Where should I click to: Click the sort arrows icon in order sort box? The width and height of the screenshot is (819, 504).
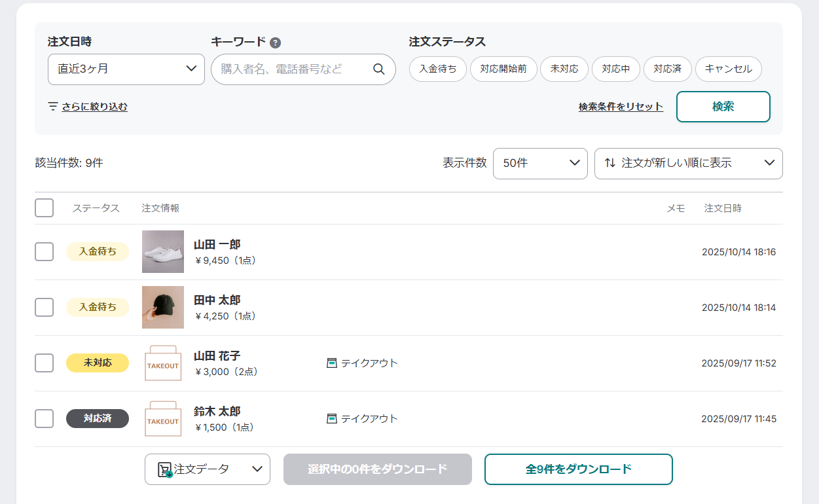[x=610, y=163]
